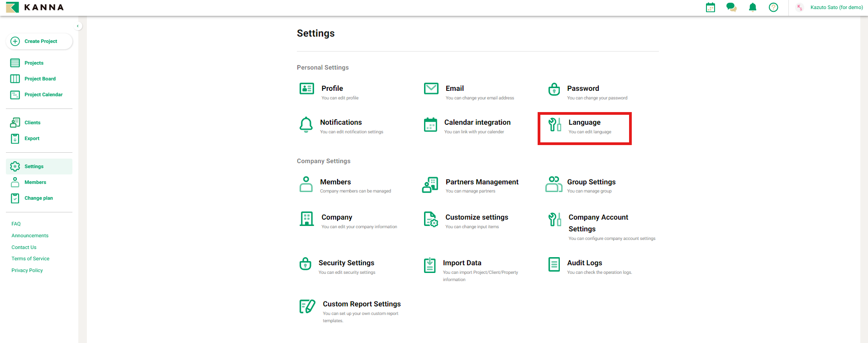Open the Kazuto Sato user menu
Viewport: 868px width, 343px height.
pyautogui.click(x=830, y=7)
